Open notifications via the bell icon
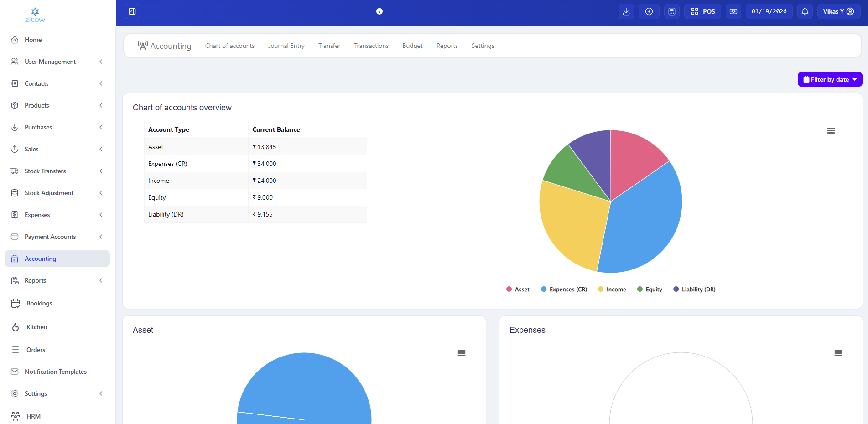The width and height of the screenshot is (868, 424). click(x=804, y=11)
